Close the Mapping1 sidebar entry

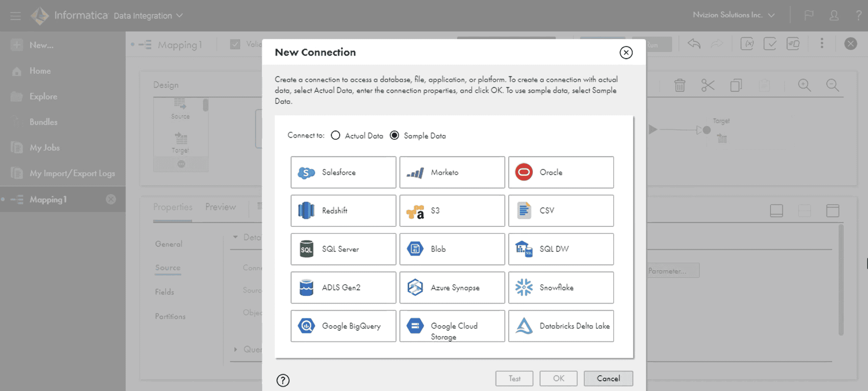(x=111, y=200)
